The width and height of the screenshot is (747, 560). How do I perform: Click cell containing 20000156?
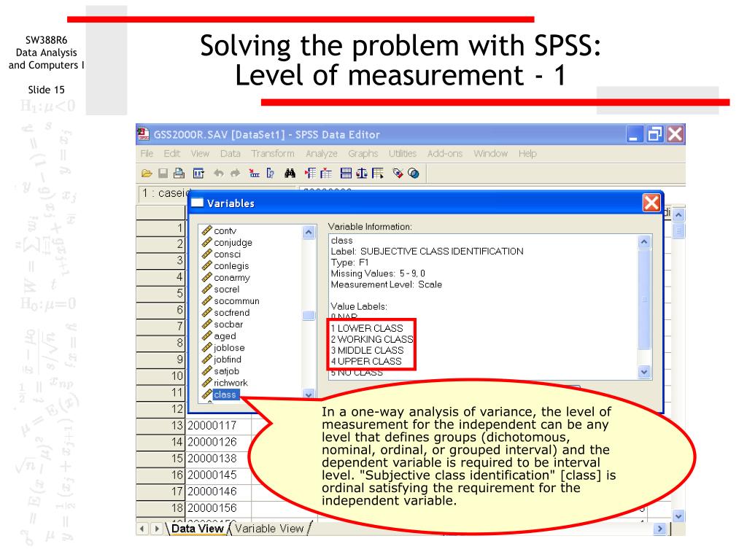218,507
